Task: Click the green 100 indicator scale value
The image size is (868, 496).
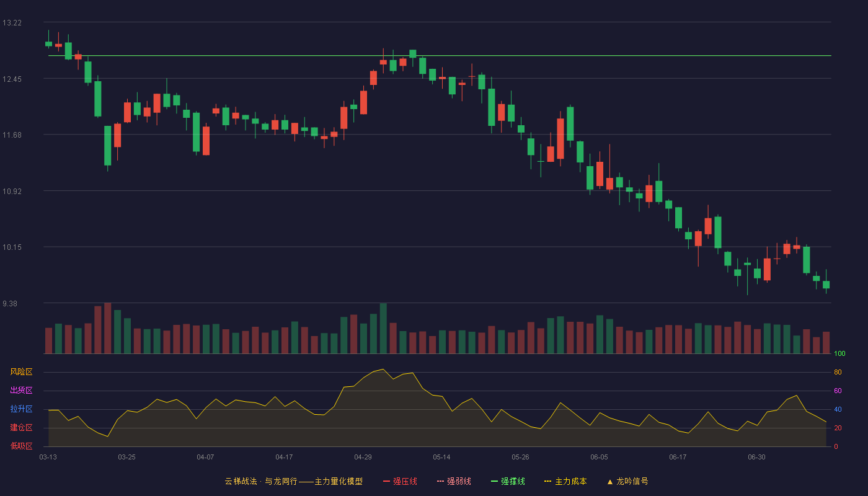Action: (839, 354)
